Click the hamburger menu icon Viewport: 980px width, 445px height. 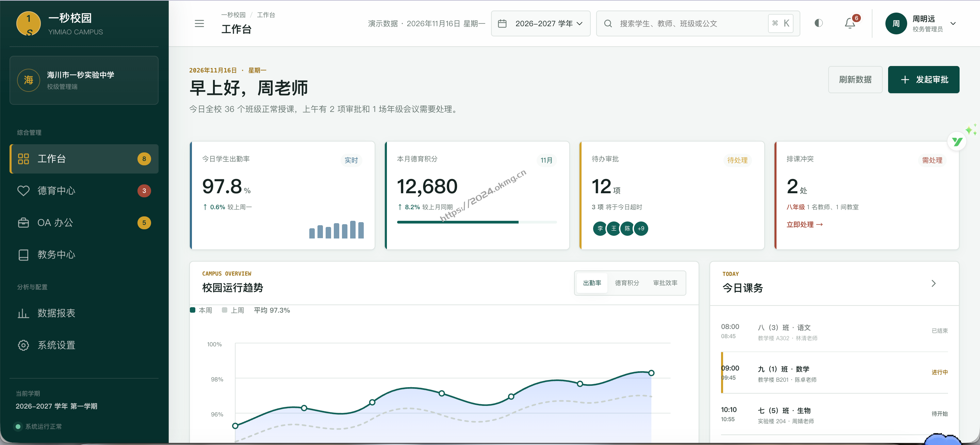coord(199,23)
